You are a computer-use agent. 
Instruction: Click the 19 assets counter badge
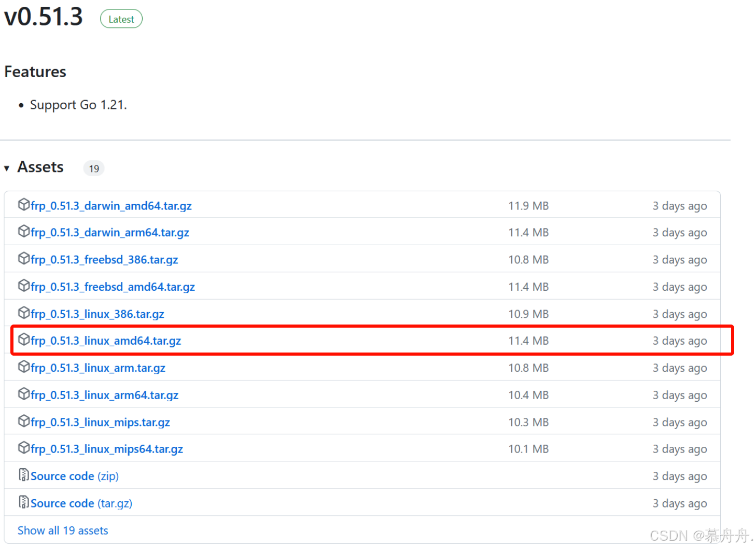pyautogui.click(x=94, y=168)
